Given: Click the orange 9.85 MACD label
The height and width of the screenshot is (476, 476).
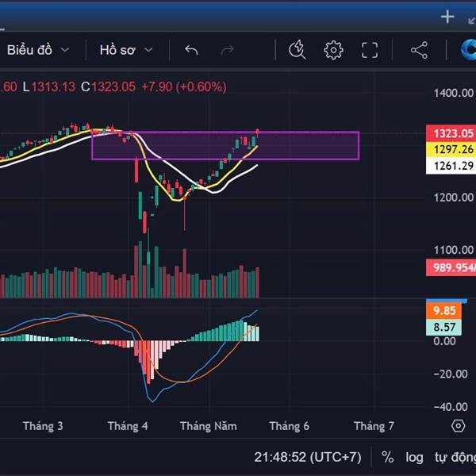Looking at the screenshot, I should click(443, 310).
